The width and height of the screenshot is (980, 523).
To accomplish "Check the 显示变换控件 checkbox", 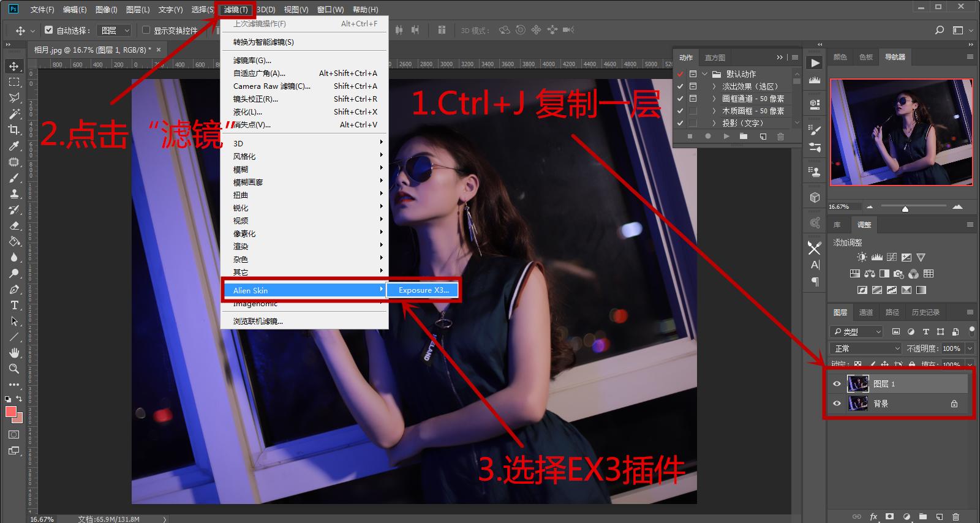I will 146,30.
